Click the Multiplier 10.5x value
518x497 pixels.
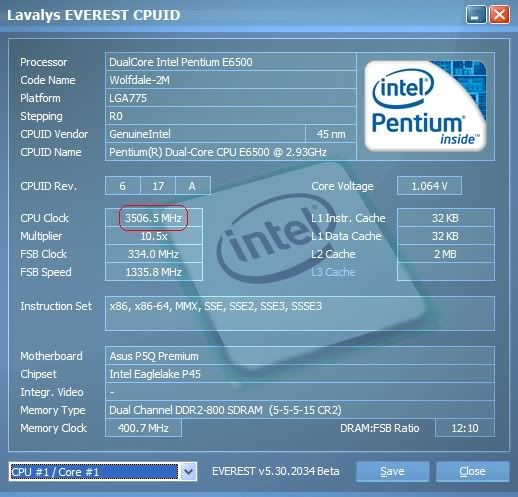point(154,236)
